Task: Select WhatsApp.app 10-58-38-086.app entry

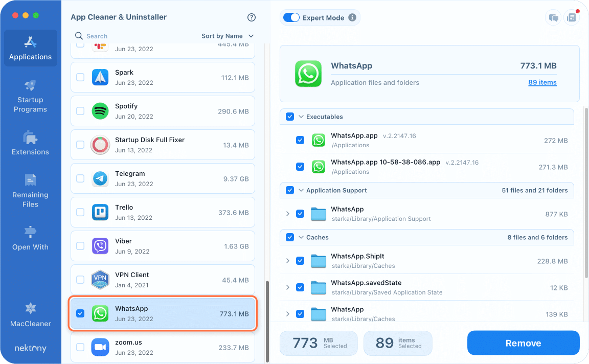Action: click(x=427, y=167)
